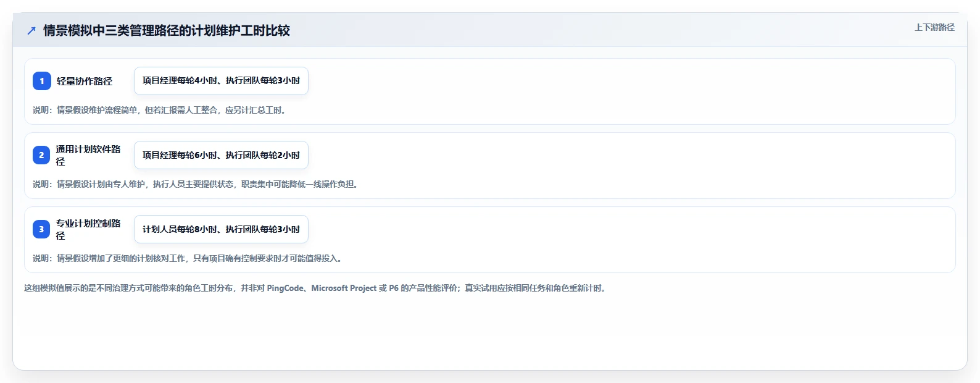980x383 pixels.
Task: Click the number 3 badge for 专业计划控制路径
Action: [42, 229]
